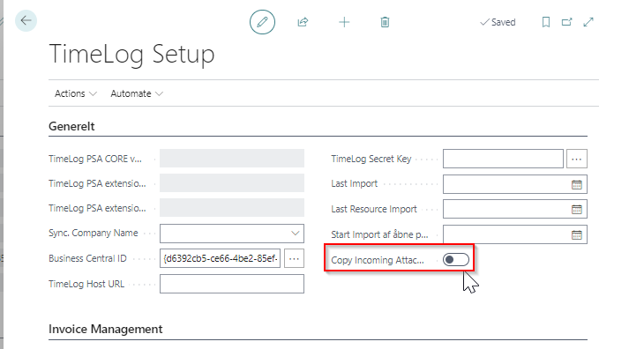Collapse the Generelt section heading
Viewport: 644px width, 349px height.
[x=71, y=126]
